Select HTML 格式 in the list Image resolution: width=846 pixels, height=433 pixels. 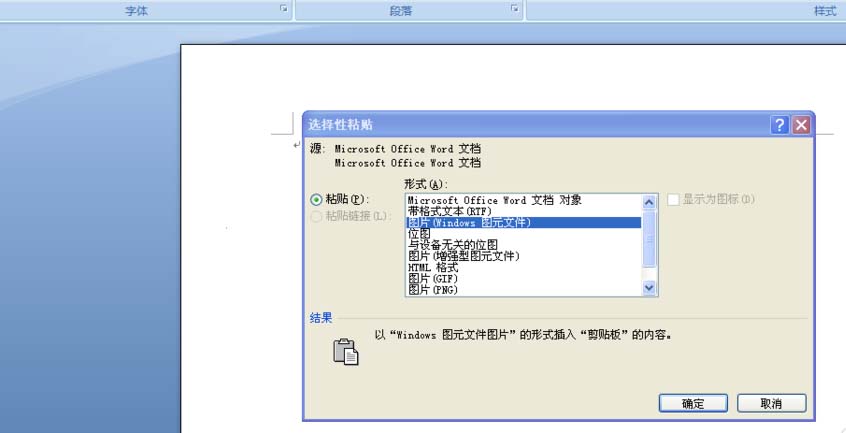click(433, 267)
